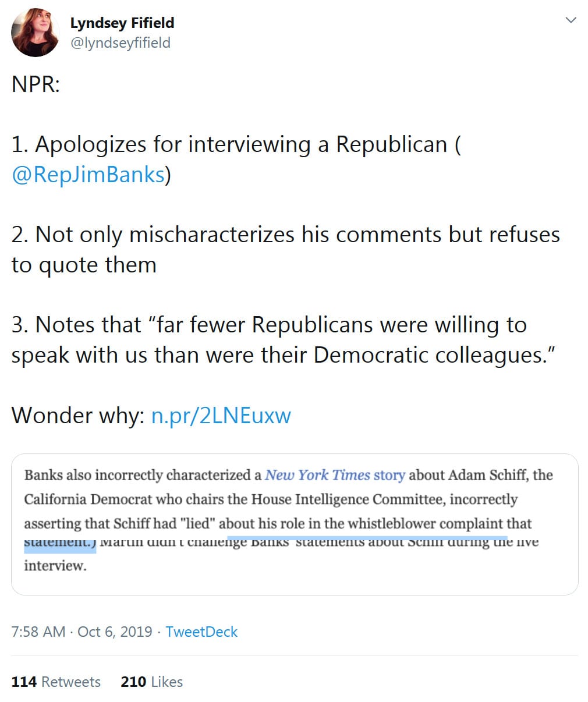
Task: Click the New York Times story link
Action: [335, 475]
